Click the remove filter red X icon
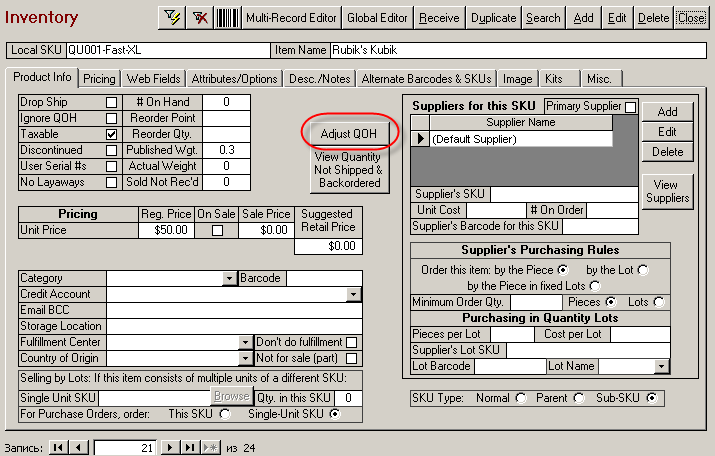This screenshot has height=456, width=715. coord(200,18)
